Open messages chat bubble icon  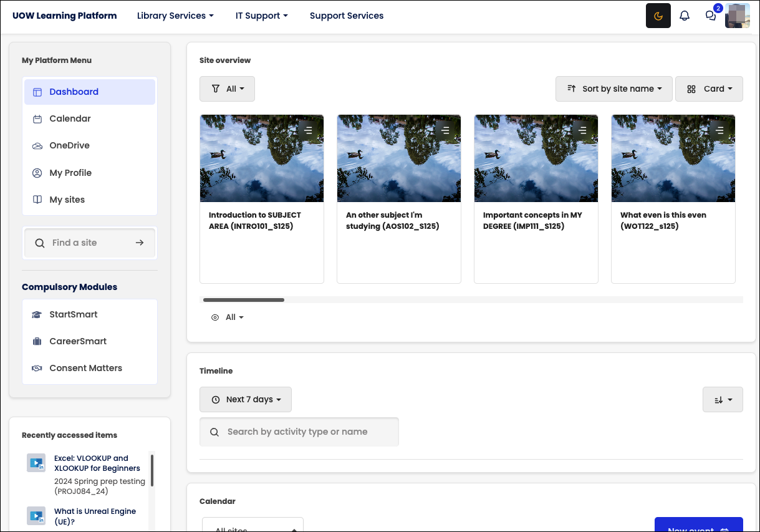(x=711, y=16)
